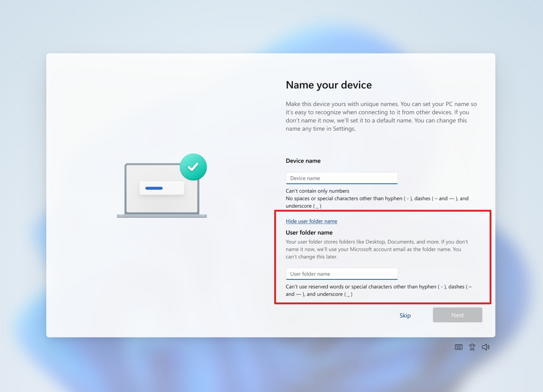
Task: Adjust sound via the audio icon
Action: tap(486, 347)
